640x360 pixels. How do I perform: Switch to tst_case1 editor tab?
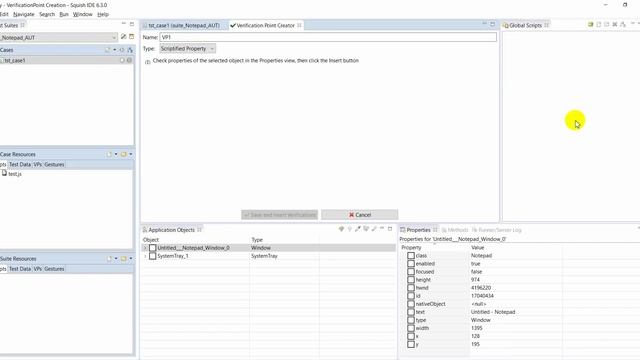[184, 25]
